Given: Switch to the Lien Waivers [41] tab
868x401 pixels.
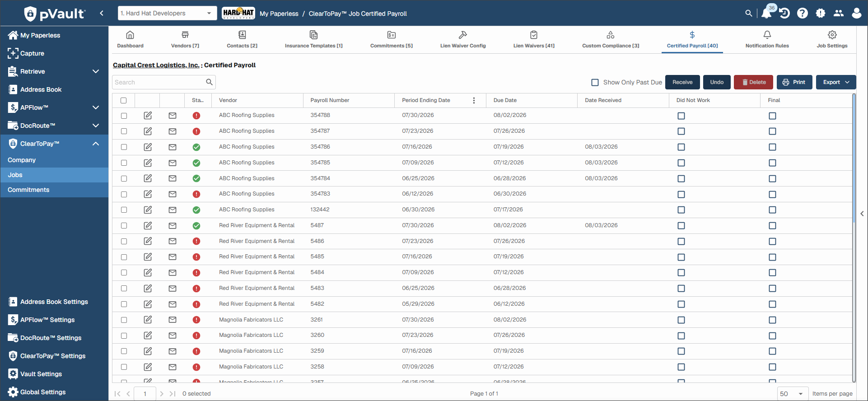Looking at the screenshot, I should [x=534, y=39].
